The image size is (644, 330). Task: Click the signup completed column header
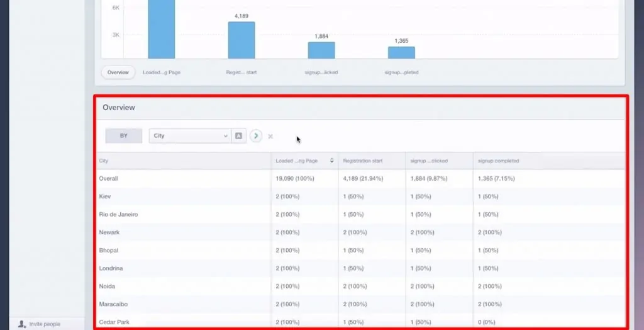498,161
